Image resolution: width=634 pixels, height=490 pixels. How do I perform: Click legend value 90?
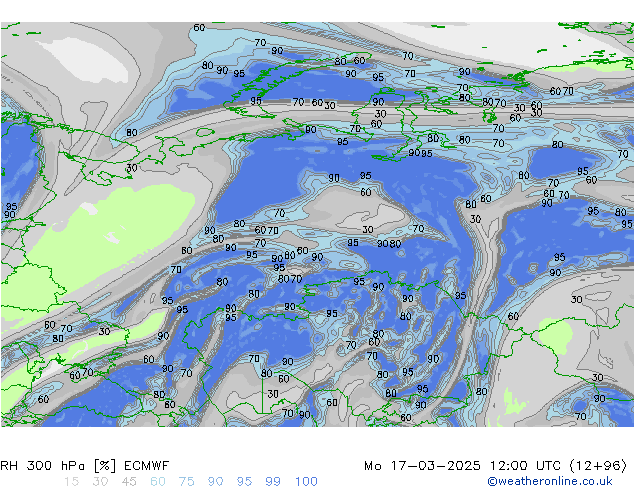click(215, 481)
